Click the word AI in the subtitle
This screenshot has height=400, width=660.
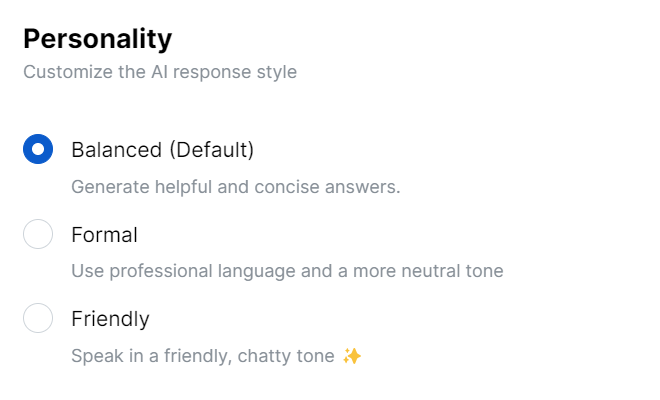tap(160, 72)
